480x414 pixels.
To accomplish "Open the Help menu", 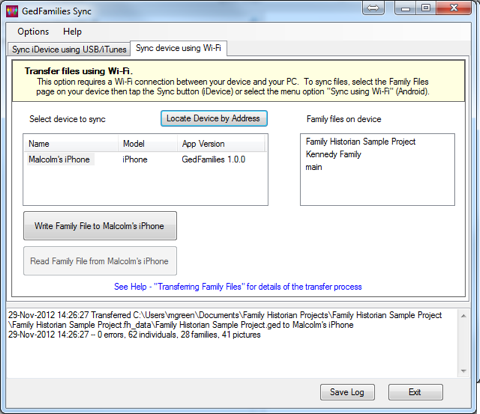I will (72, 32).
